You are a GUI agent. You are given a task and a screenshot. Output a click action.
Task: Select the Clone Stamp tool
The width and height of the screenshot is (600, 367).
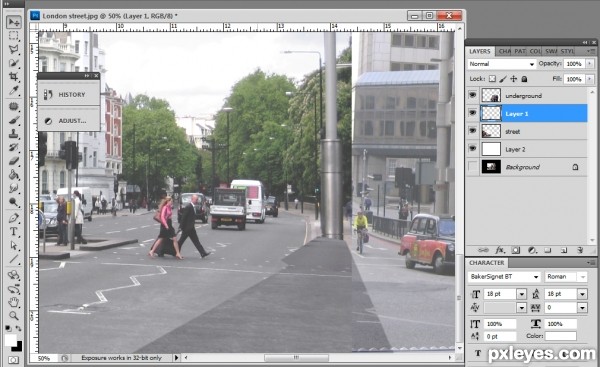[13, 134]
